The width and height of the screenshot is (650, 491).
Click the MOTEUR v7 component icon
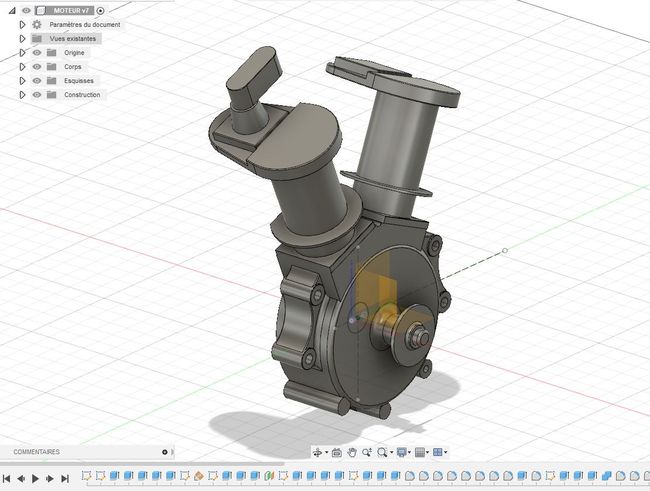pos(41,10)
